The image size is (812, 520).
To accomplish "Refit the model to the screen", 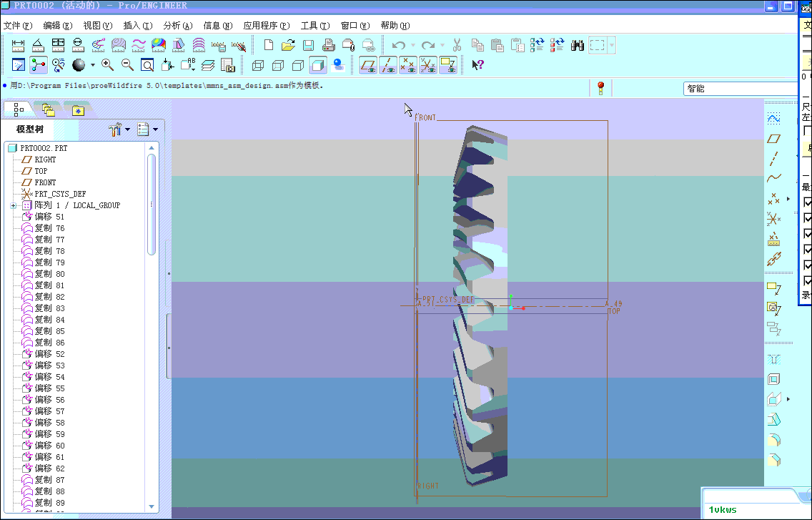I will [x=147, y=65].
